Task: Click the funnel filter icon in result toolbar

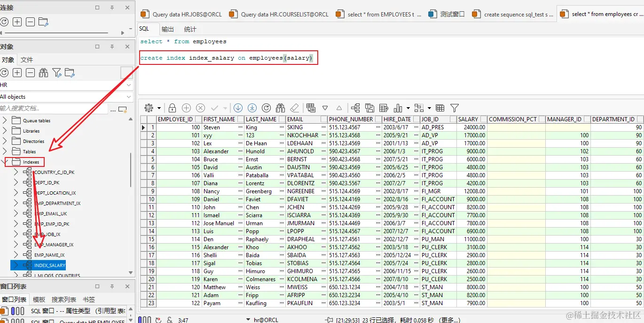Action: click(x=455, y=108)
